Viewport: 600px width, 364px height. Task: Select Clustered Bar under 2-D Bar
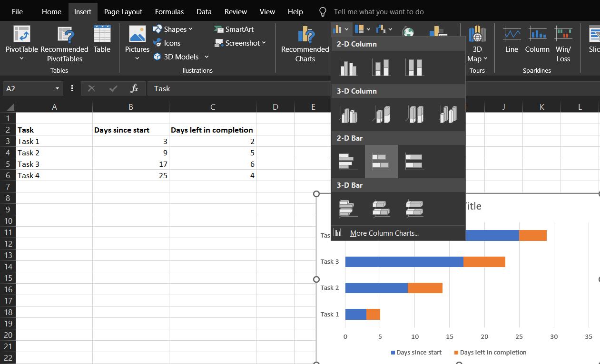[348, 162]
